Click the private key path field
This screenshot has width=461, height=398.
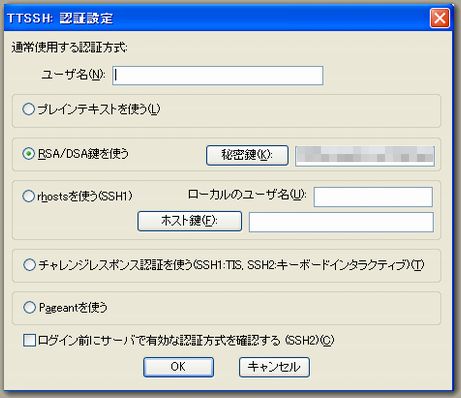[x=365, y=156]
